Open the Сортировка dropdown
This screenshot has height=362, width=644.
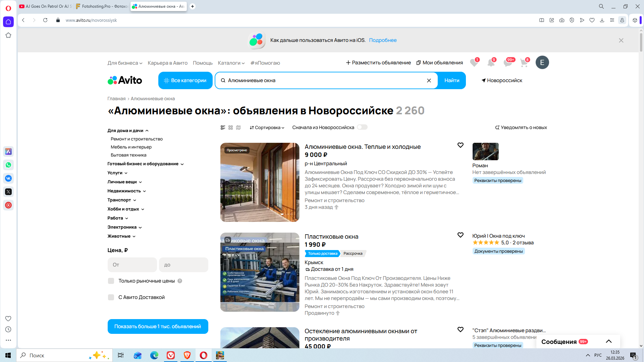[x=267, y=127]
